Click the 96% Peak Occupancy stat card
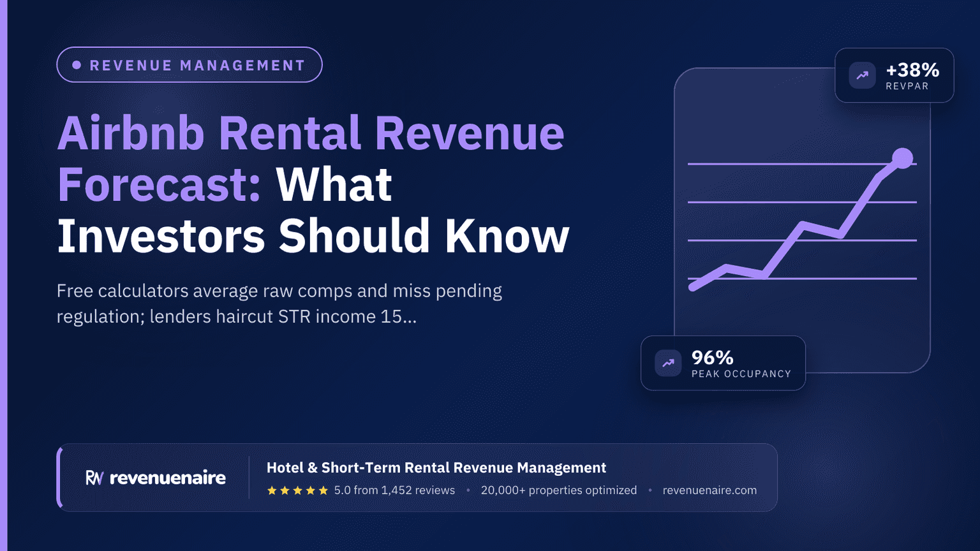Viewport: 980px width, 551px height. tap(723, 363)
